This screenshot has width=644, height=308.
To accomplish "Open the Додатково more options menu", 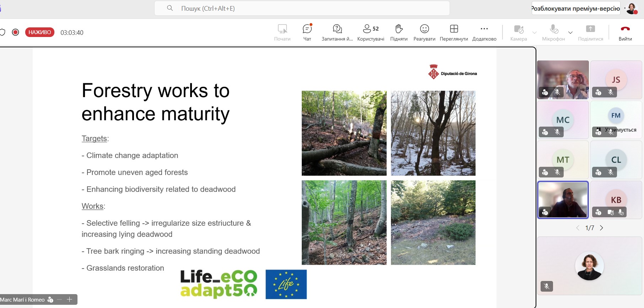I will pos(484,29).
